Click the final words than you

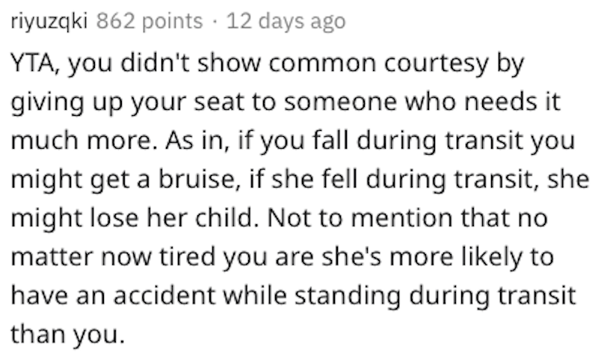click(67, 335)
